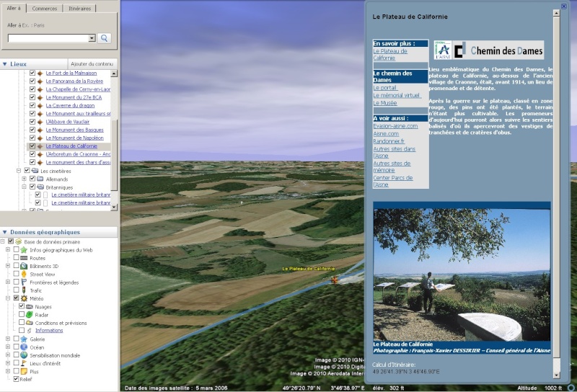Switch to the Itinéraires tab
The height and width of the screenshot is (392, 577).
79,9
